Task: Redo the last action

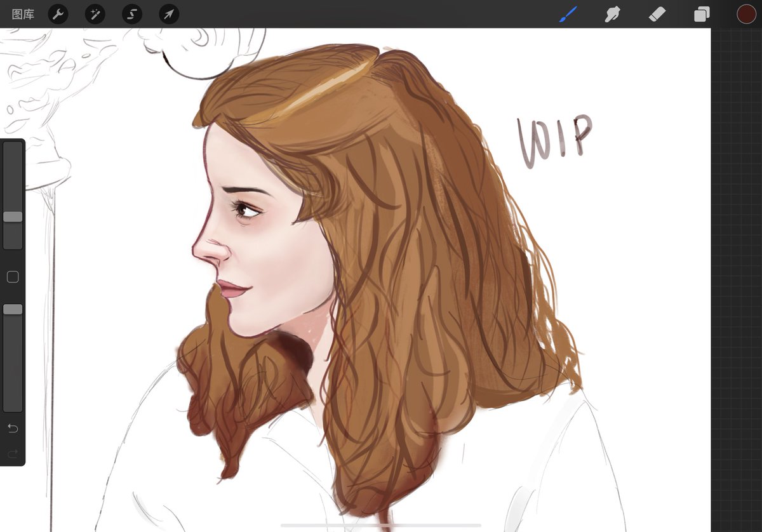Action: click(13, 453)
